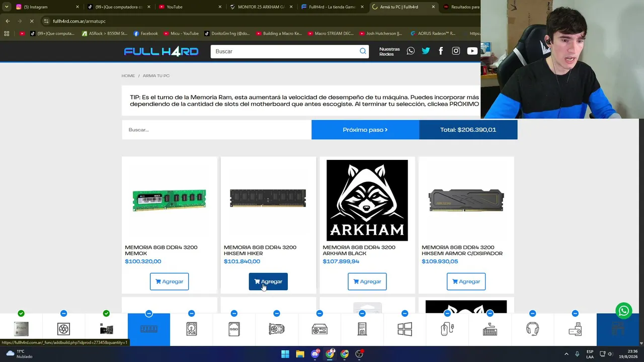Image resolution: width=644 pixels, height=362 pixels.
Task: Open the YouTube icon in the header
Action: coord(472,51)
